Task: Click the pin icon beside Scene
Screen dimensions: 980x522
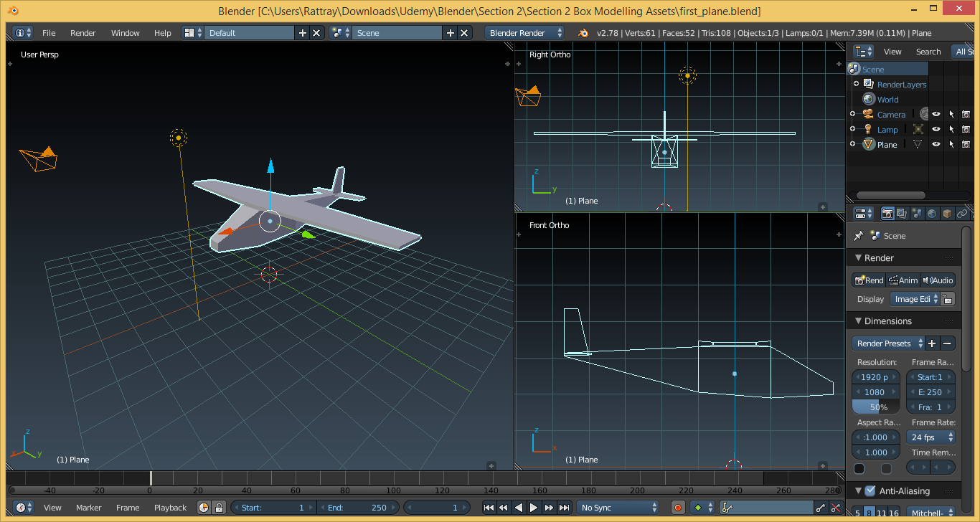Action: tap(858, 236)
